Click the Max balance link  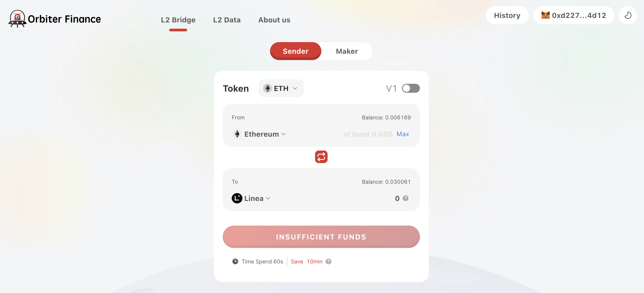[x=402, y=134]
